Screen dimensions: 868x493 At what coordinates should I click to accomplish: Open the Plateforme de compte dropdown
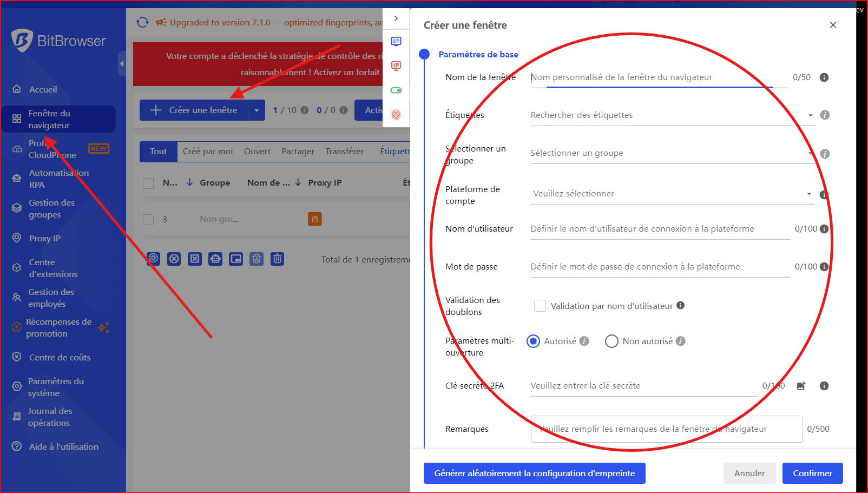click(x=671, y=194)
